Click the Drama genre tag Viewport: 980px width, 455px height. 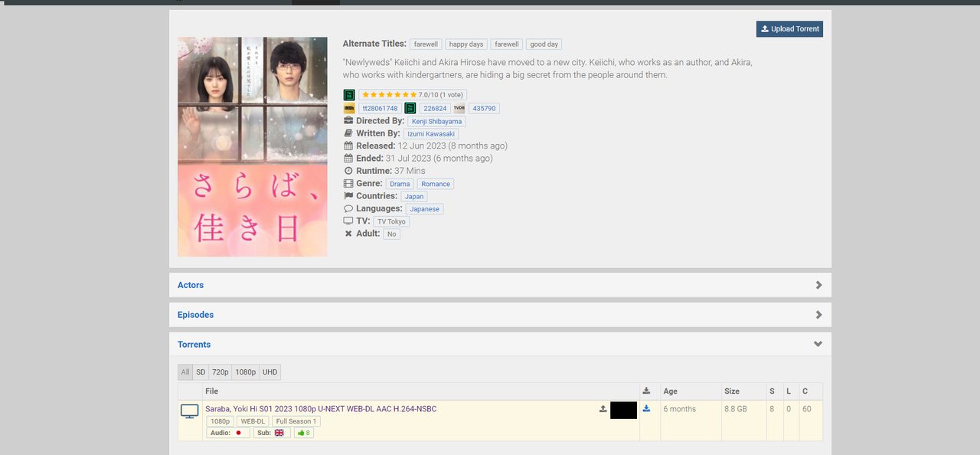400,184
